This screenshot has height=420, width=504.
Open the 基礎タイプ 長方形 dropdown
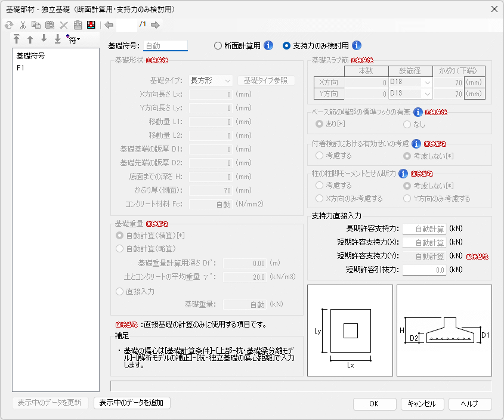pyautogui.click(x=211, y=81)
